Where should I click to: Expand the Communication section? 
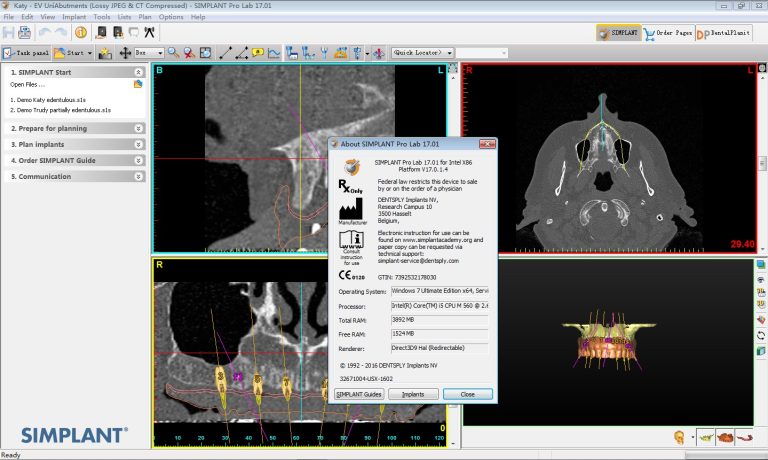[x=139, y=176]
